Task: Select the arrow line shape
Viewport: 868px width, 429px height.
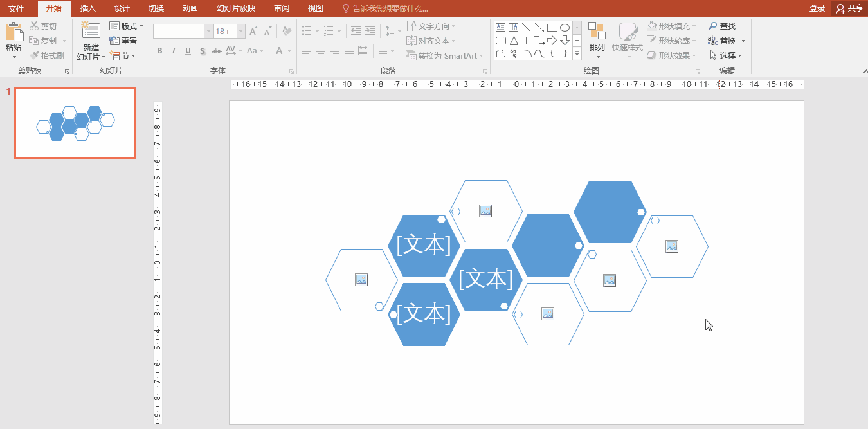Action: [539, 27]
